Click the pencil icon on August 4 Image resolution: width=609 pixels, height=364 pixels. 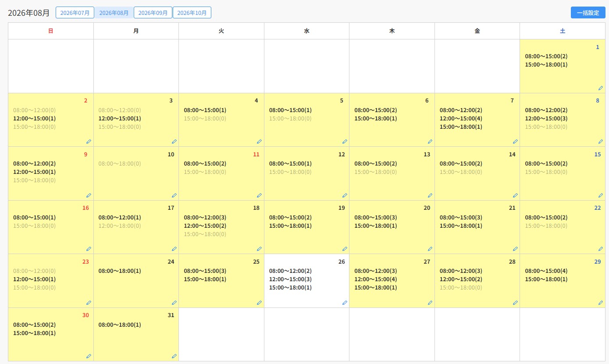tap(259, 141)
